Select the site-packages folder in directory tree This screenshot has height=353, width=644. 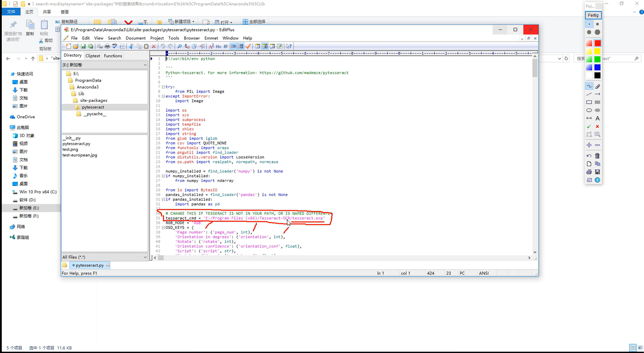[x=93, y=100]
